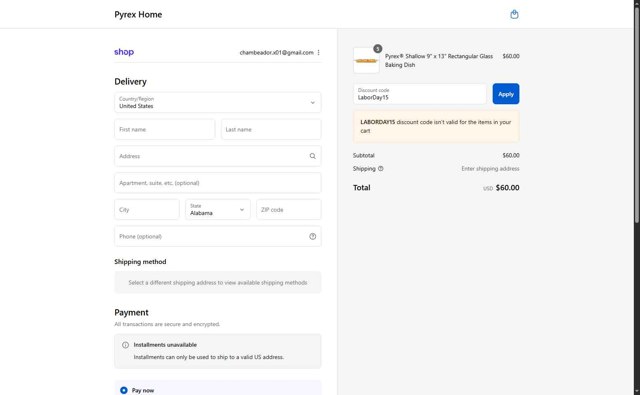Focus the Last name field
Image resolution: width=640 pixels, height=395 pixels.
pos(271,129)
